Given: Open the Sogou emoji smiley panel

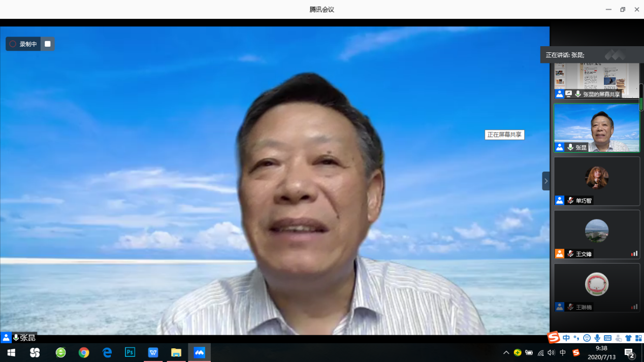Looking at the screenshot, I should pos(587,338).
